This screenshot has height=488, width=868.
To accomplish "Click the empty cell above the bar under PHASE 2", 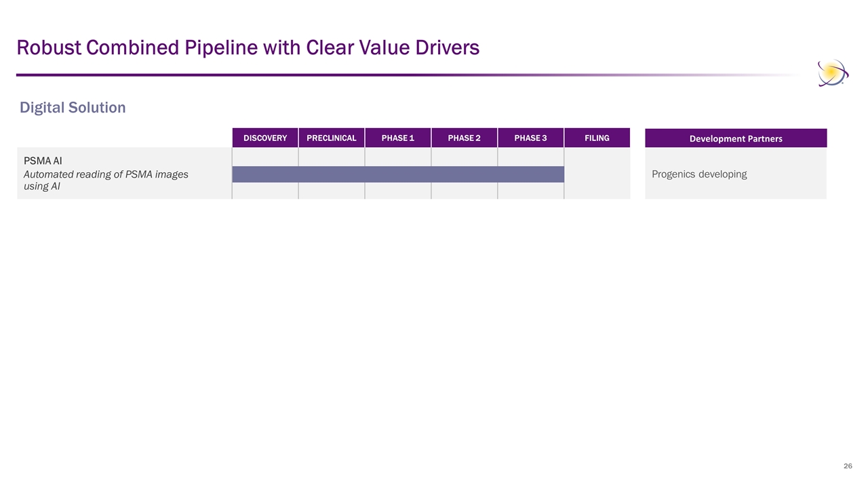I will [464, 157].
